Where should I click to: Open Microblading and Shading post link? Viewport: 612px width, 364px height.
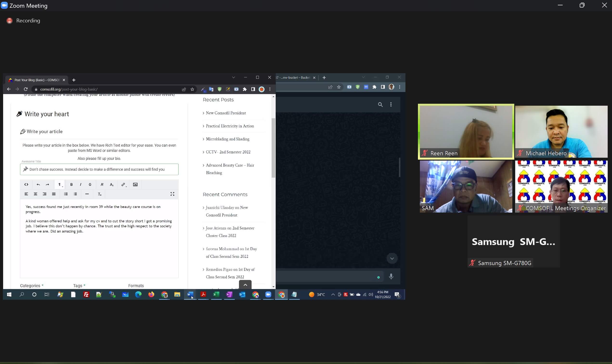(227, 139)
